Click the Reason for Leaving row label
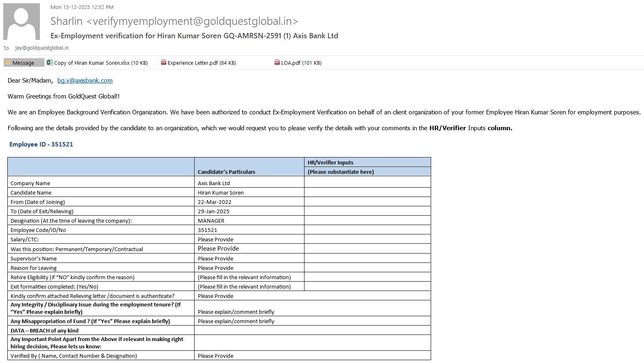Screen dimensions: 644x363 point(33,268)
